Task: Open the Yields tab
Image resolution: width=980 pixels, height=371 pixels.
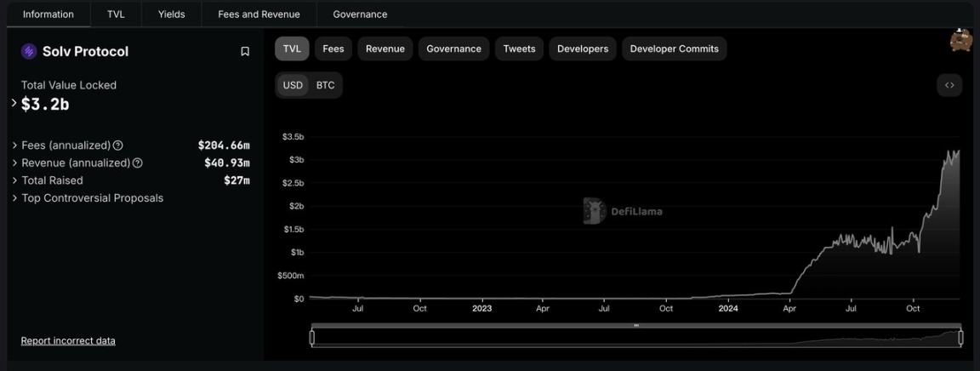Action: [x=171, y=14]
